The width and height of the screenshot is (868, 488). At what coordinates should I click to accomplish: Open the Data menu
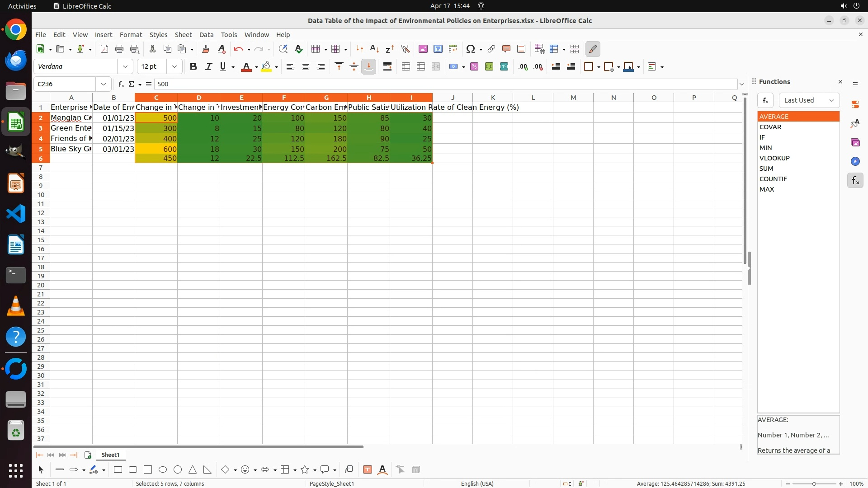click(x=206, y=34)
